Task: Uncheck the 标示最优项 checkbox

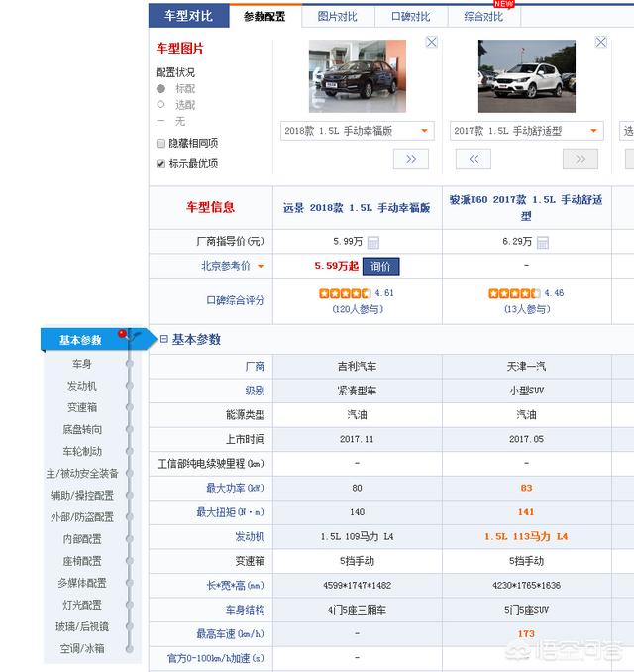Action: pos(161,164)
